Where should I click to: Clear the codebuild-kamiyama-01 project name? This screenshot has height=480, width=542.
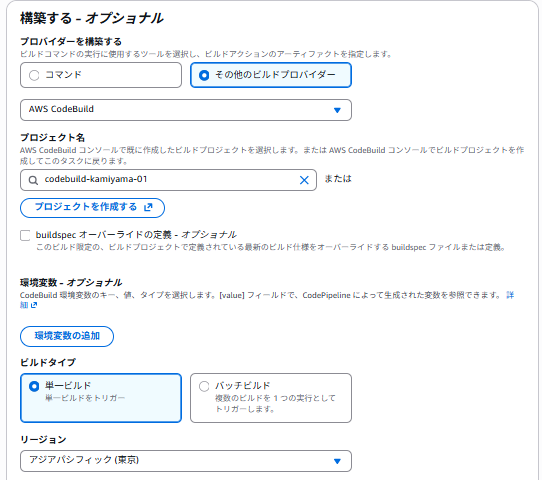[x=304, y=180]
